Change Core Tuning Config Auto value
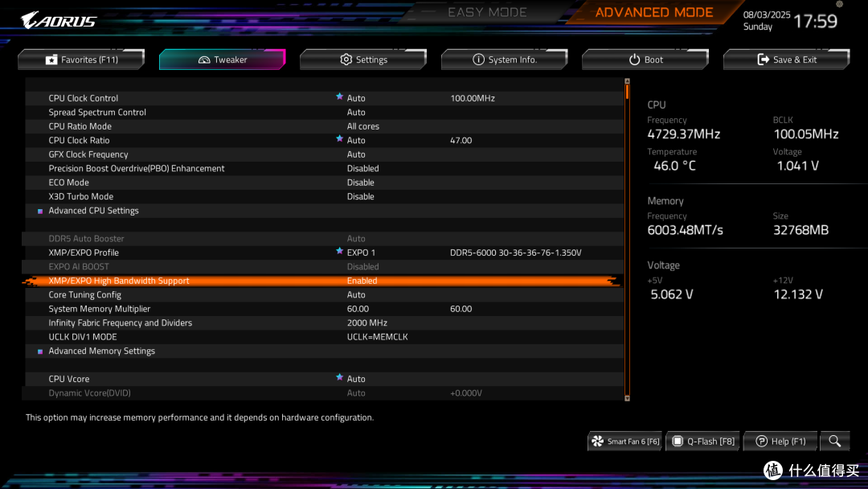Viewport: 868px width, 489px height. [x=356, y=295]
